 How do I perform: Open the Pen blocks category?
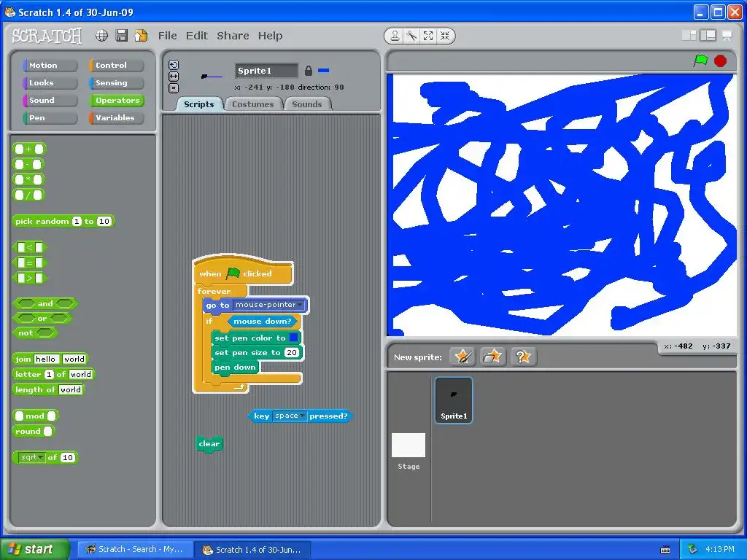[x=50, y=118]
